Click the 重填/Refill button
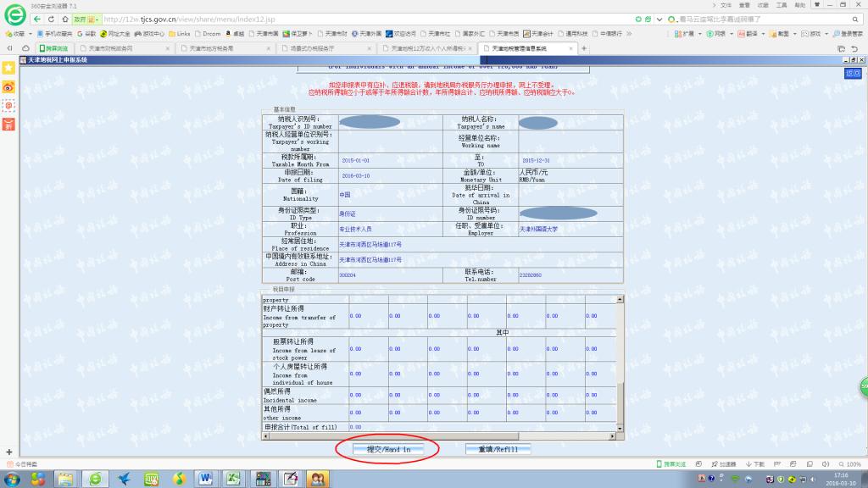Screen dimensions: 868x488 (498, 449)
